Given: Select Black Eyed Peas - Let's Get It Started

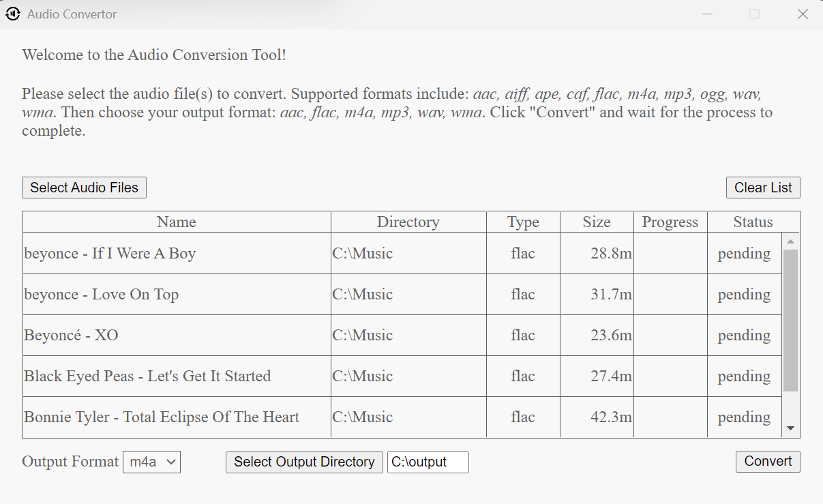Looking at the screenshot, I should pos(176,376).
